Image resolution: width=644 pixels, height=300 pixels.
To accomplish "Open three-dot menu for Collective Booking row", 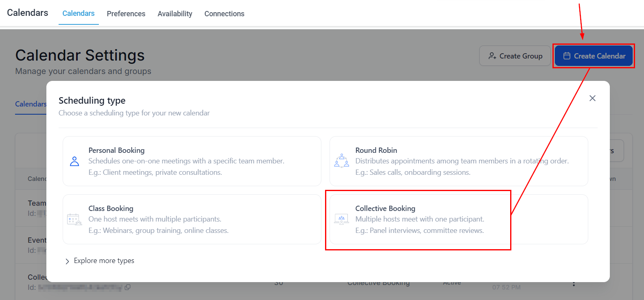I will point(574,283).
